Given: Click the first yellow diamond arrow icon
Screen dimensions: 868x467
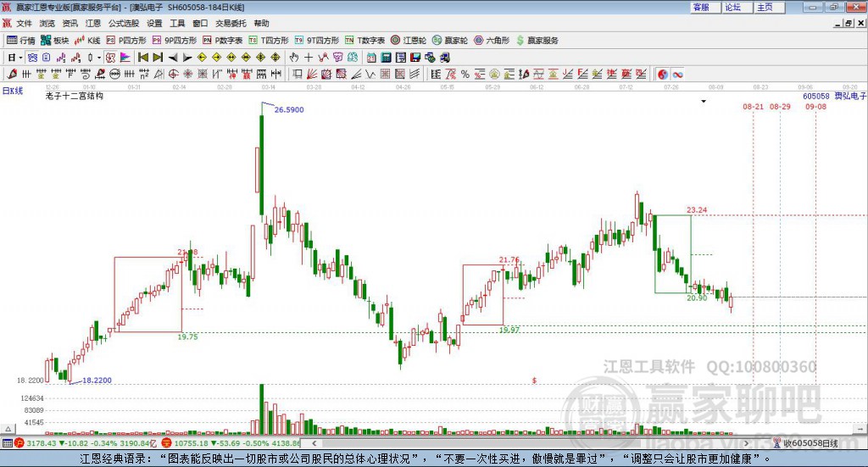Looking at the screenshot, I should 202,58.
